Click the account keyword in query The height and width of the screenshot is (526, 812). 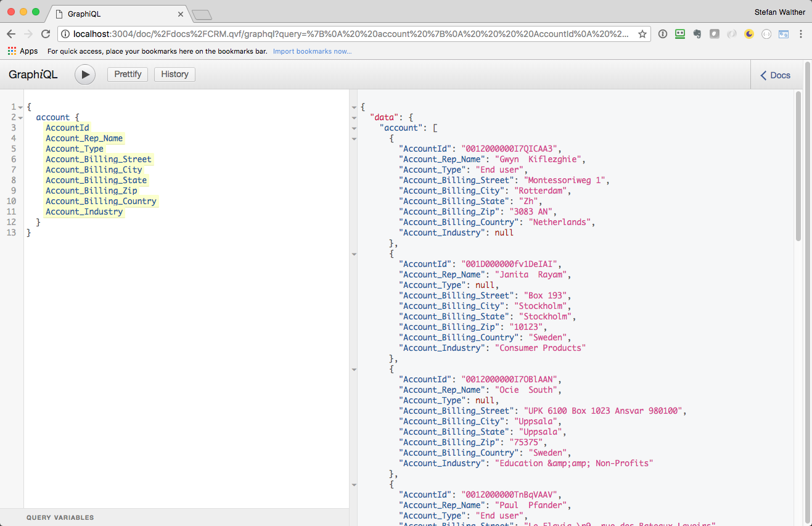tap(53, 117)
